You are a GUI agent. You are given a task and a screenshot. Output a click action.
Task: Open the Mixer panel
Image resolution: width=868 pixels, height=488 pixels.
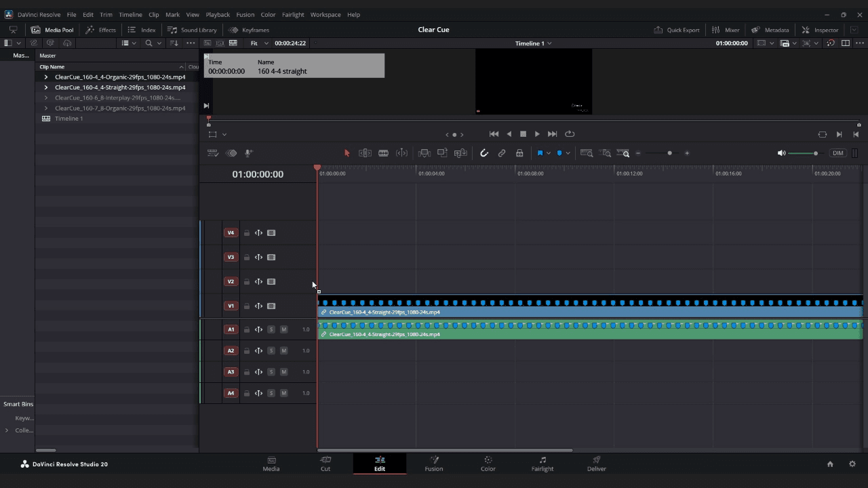coord(726,30)
